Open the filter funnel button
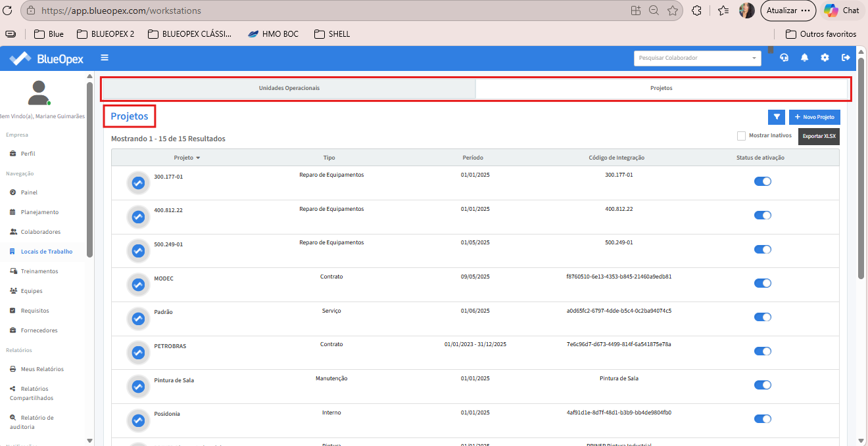The image size is (868, 446). (x=777, y=117)
